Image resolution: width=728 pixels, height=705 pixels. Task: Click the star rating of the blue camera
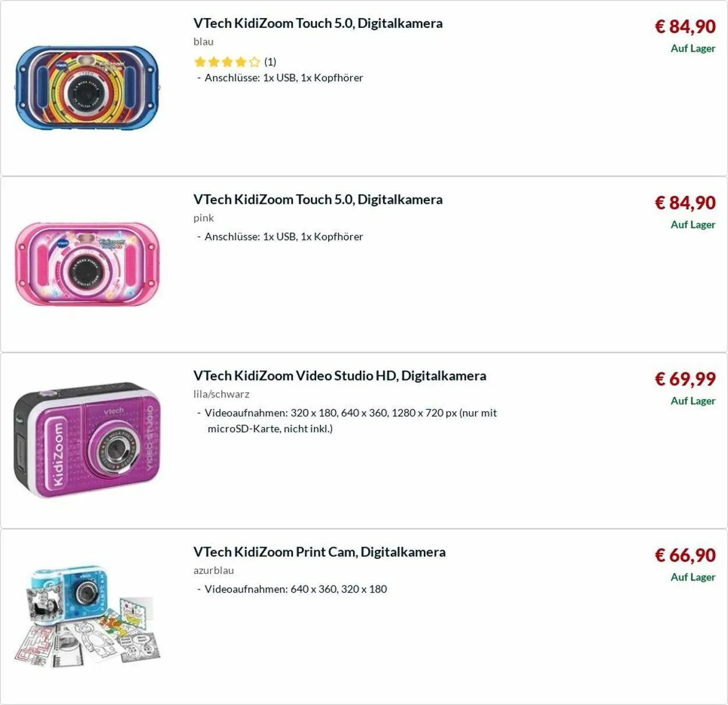(227, 62)
